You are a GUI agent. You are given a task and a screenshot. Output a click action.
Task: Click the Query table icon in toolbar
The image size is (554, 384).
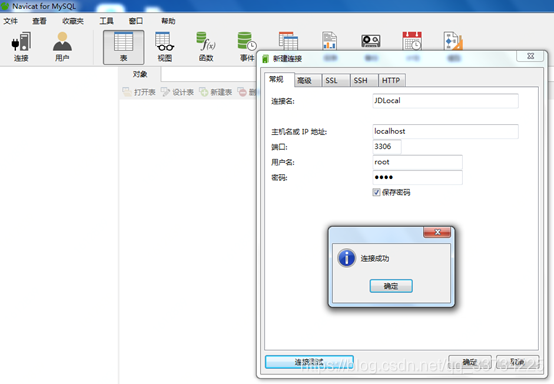coord(288,41)
